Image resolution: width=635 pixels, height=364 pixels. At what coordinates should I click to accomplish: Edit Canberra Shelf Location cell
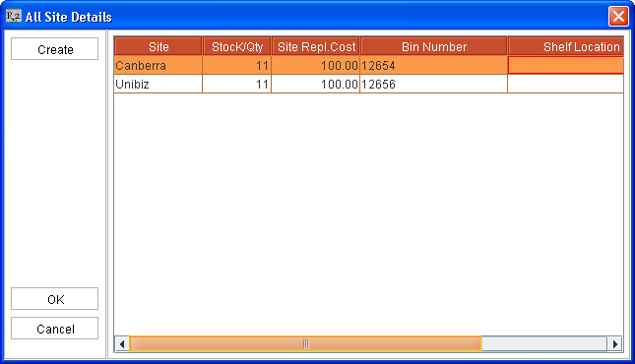pyautogui.click(x=566, y=65)
